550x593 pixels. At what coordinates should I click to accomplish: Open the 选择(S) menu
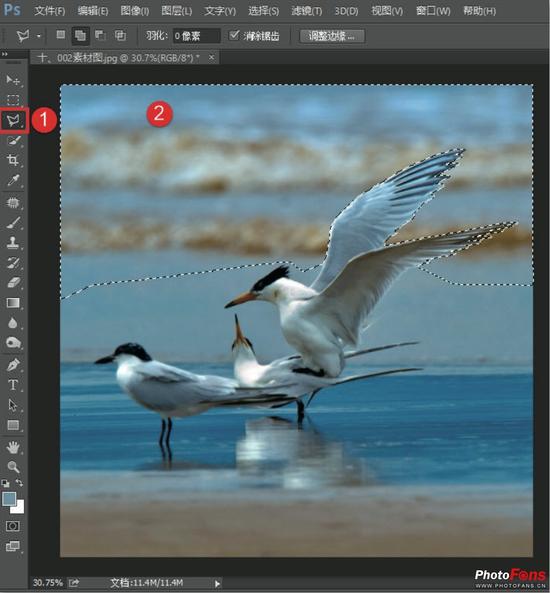(x=263, y=11)
